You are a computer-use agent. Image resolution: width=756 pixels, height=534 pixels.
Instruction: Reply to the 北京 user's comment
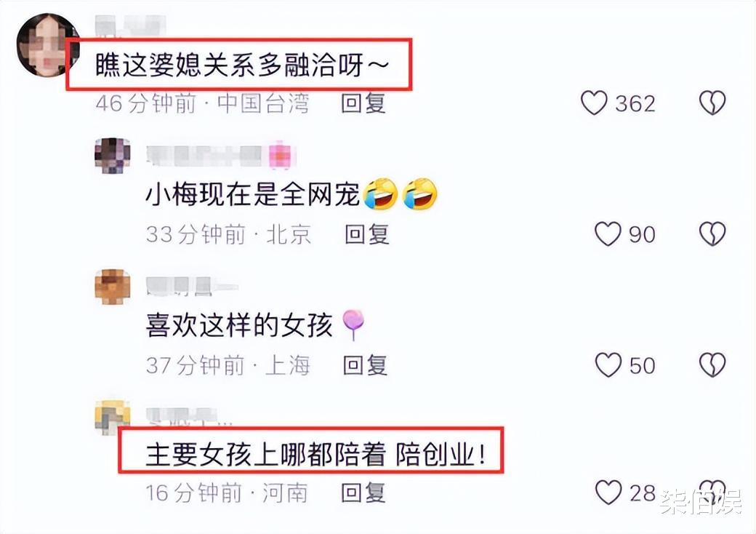(x=367, y=234)
